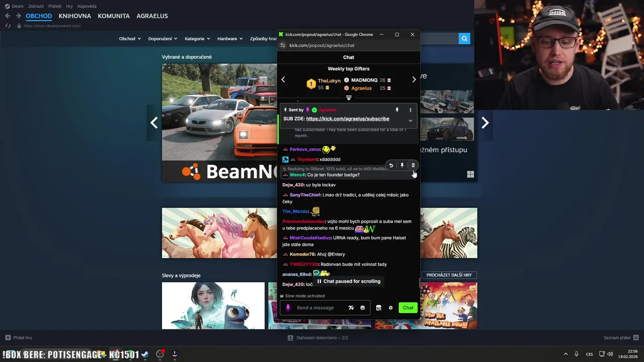
Task: Show next featured game in Steam carousel
Action: pos(485,123)
